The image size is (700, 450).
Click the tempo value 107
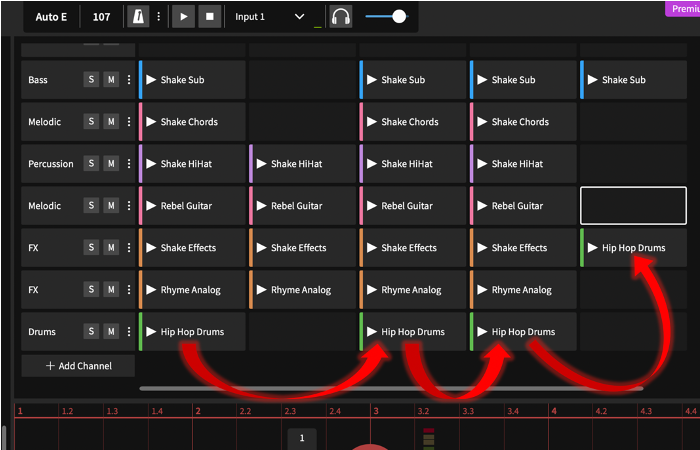[x=101, y=17]
